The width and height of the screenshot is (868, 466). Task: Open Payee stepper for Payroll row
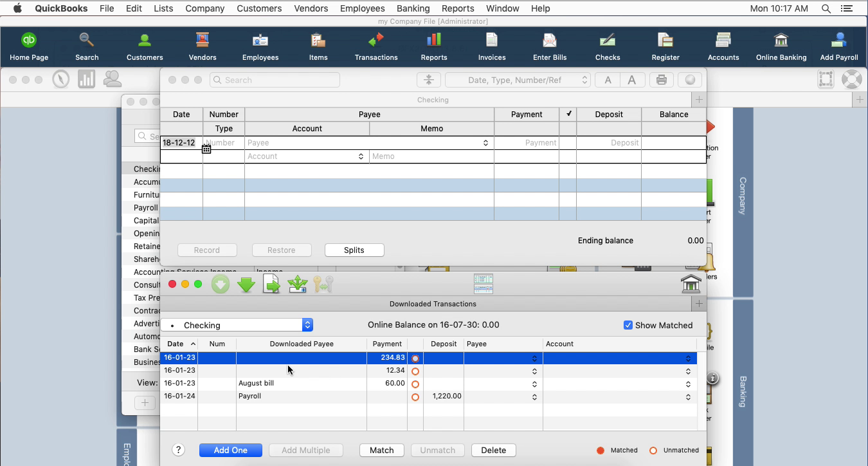(x=534, y=397)
